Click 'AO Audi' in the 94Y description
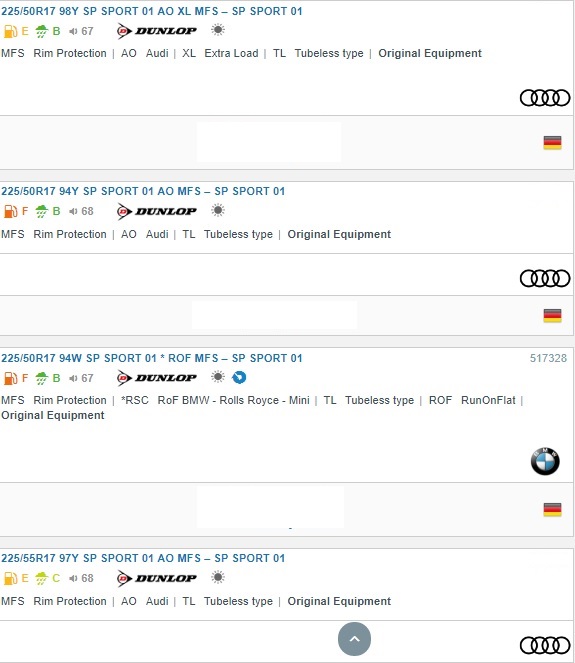Image resolution: width=575 pixels, height=663 pixels. [x=145, y=234]
